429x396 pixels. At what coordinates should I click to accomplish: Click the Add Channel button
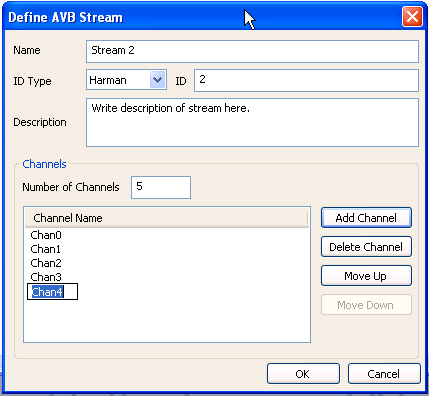(366, 218)
